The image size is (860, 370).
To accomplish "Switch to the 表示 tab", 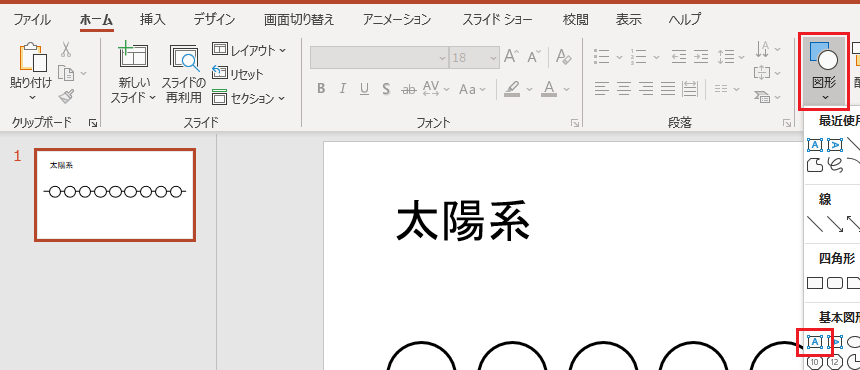I will 628,20.
